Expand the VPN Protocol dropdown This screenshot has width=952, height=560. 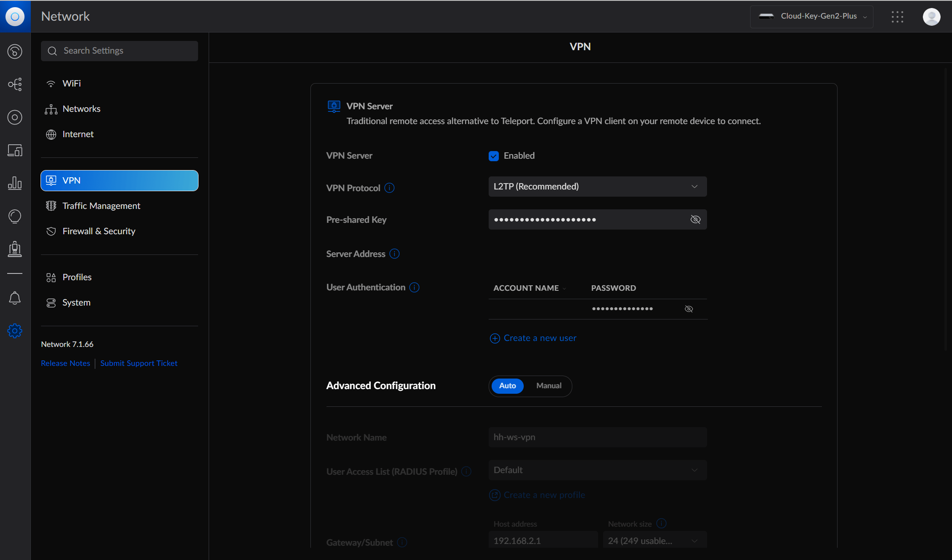(x=694, y=186)
